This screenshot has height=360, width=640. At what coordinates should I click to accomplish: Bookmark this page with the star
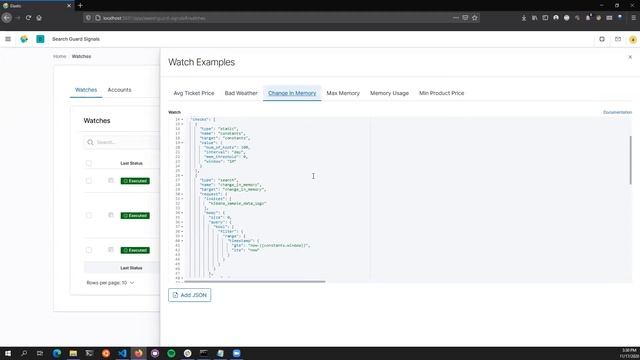[474, 18]
